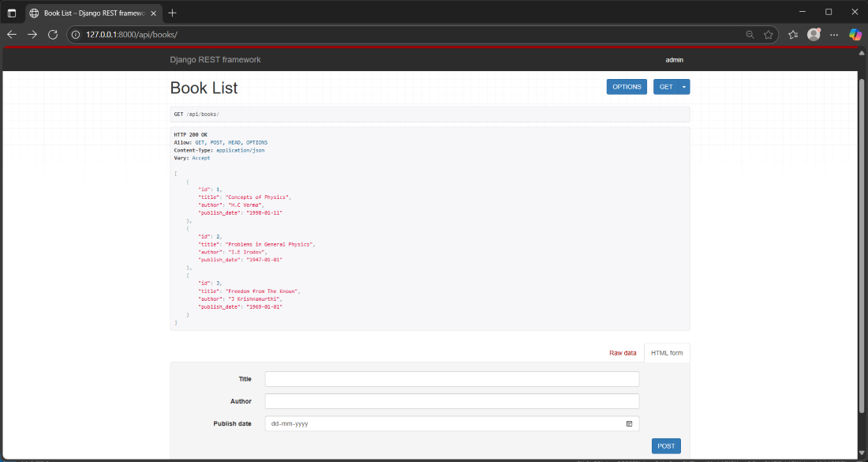View site information icon in address bar

click(x=76, y=34)
